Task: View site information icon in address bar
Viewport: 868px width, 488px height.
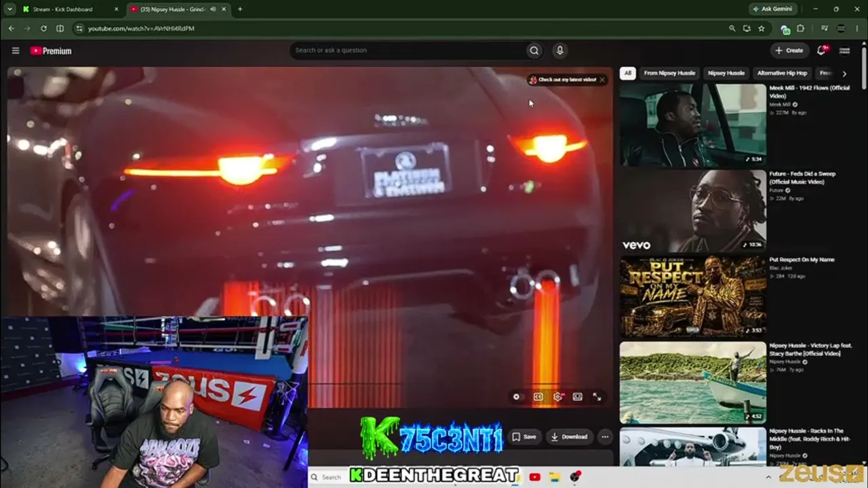Action: pyautogui.click(x=79, y=28)
